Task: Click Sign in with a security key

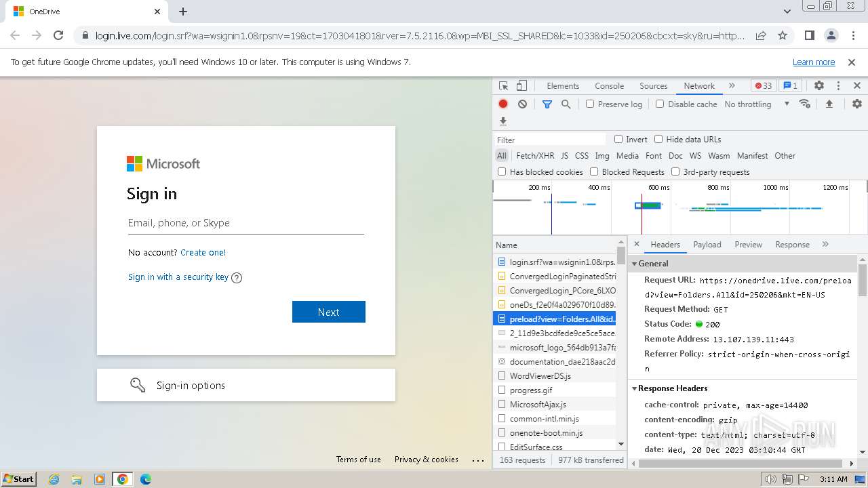Action: point(178,277)
